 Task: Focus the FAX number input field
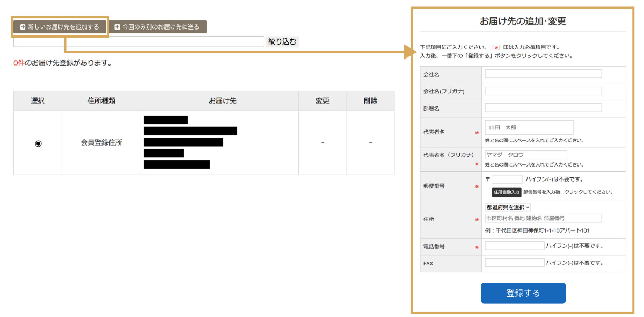coord(514,263)
